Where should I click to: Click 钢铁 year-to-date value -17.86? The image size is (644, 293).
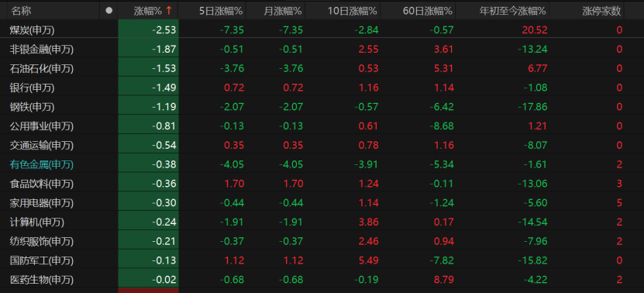532,107
